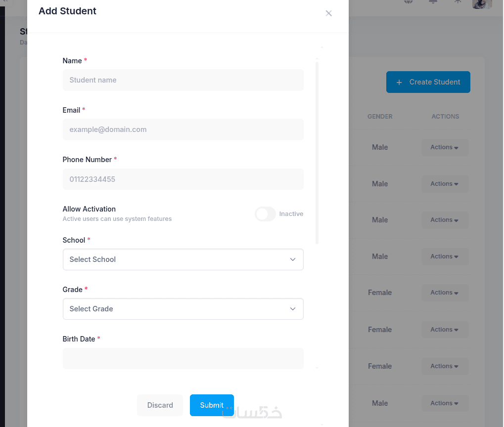Click the Gender column header
This screenshot has height=427, width=504.
tap(380, 117)
